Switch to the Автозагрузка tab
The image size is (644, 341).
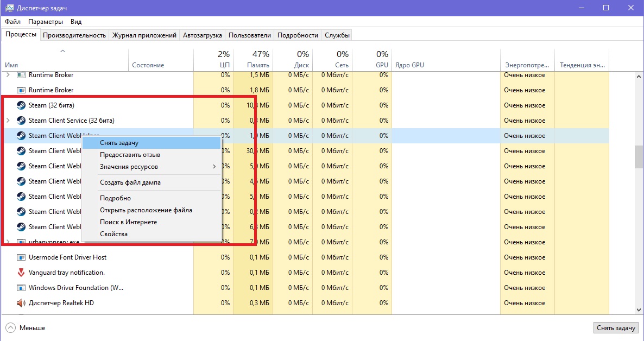203,35
